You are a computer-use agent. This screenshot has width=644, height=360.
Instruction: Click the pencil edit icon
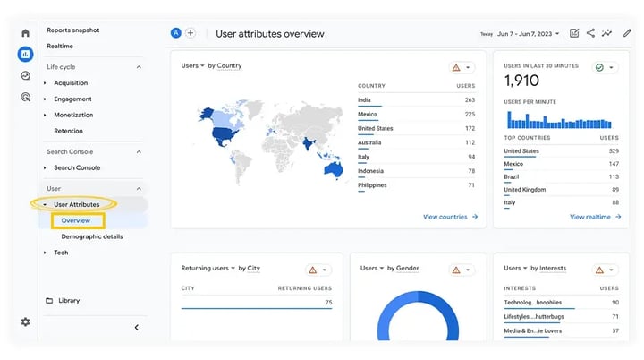pos(627,33)
